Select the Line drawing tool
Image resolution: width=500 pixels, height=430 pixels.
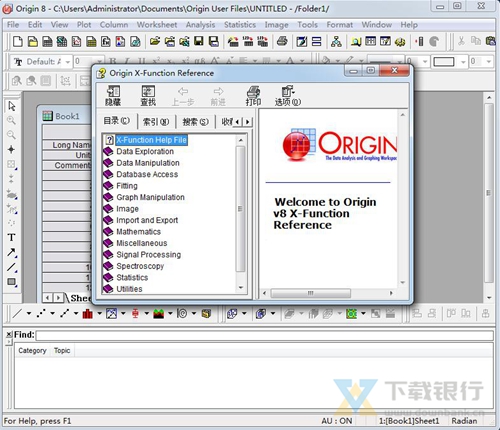[x=12, y=267]
